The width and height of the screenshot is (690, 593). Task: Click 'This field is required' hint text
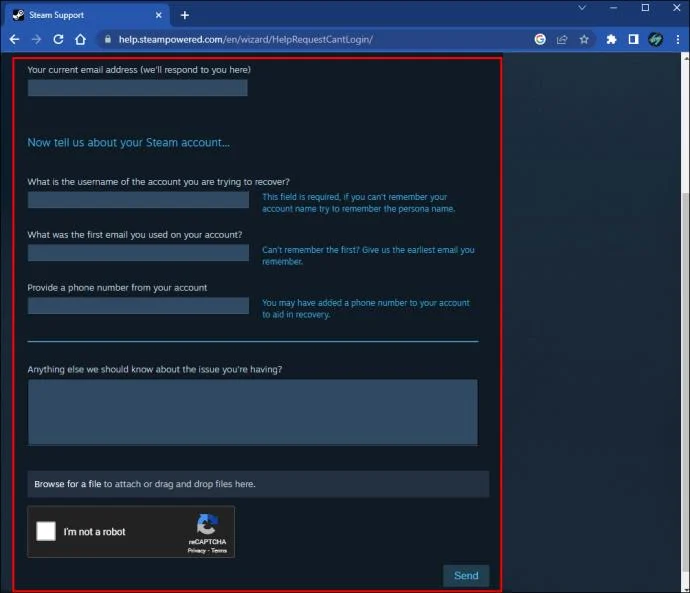point(359,203)
